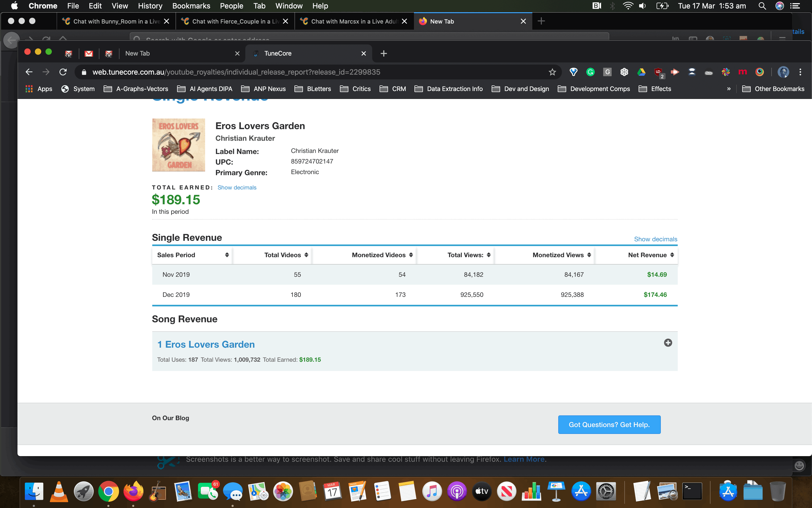
Task: Click the Chrome forward arrow
Action: point(46,72)
